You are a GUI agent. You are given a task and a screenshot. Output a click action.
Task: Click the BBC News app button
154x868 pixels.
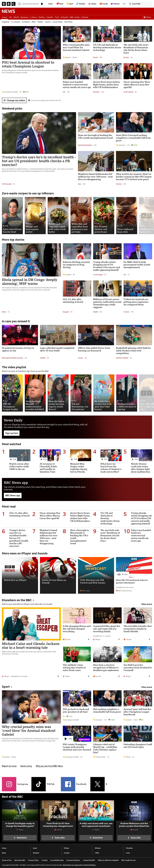[13, 495]
